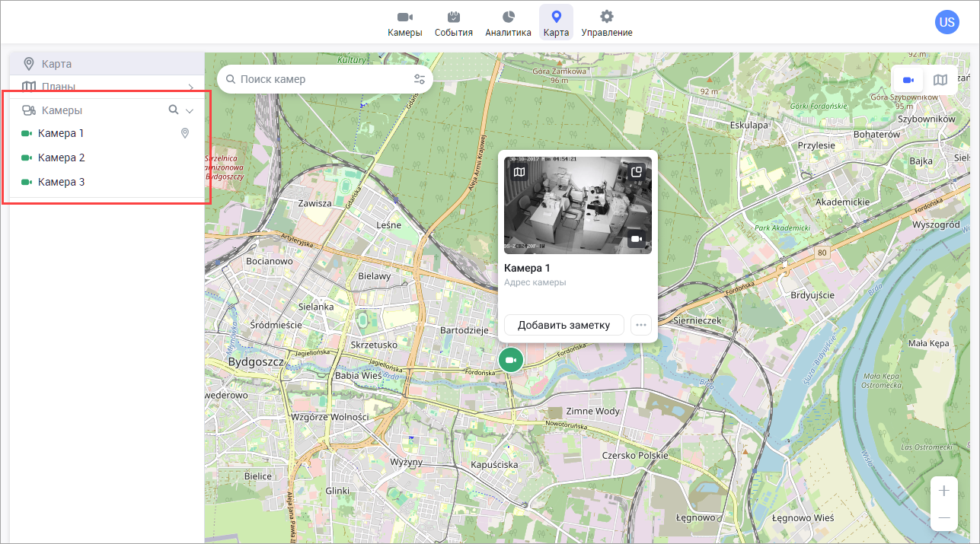Open filter settings in camera search bar
This screenshot has height=544, width=980.
point(419,79)
